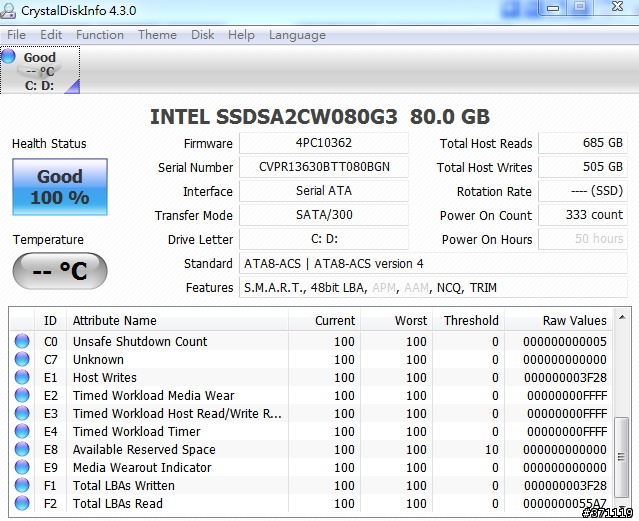Click the Standard field ATA8-ACS version 4
The image size is (639, 521).
point(433,263)
